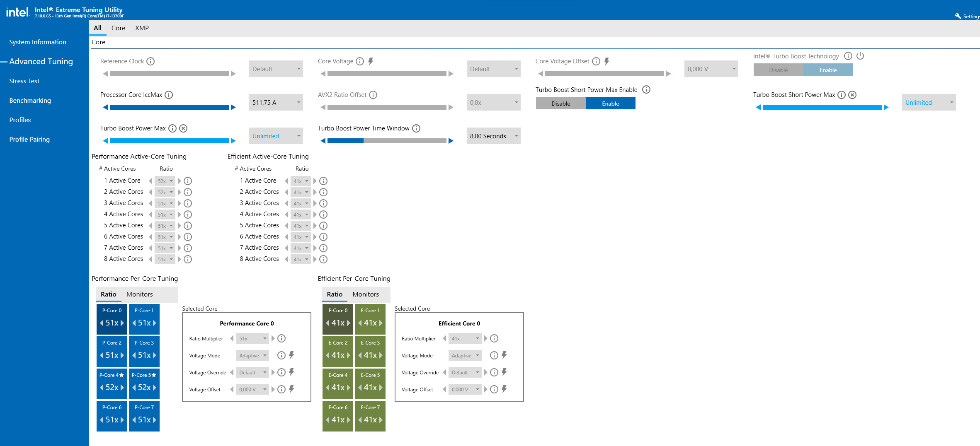
Task: Show info for Turbo Boost Power Max
Action: click(172, 128)
